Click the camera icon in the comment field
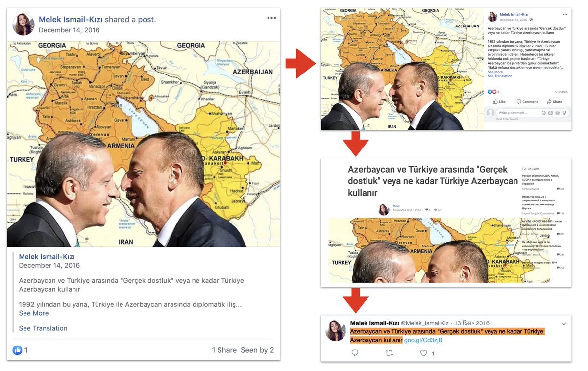Image resolution: width=588 pixels, height=371 pixels. point(550,113)
